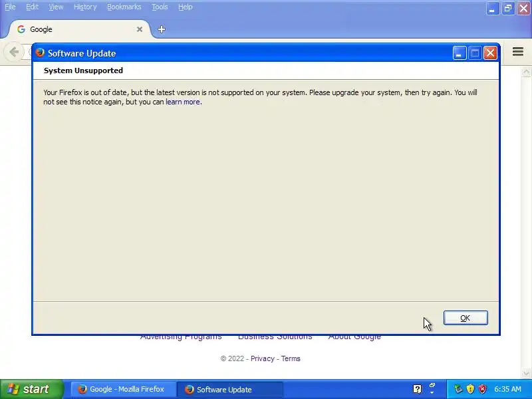Click the red shield alert tray icon
532x399 pixels.
482,389
